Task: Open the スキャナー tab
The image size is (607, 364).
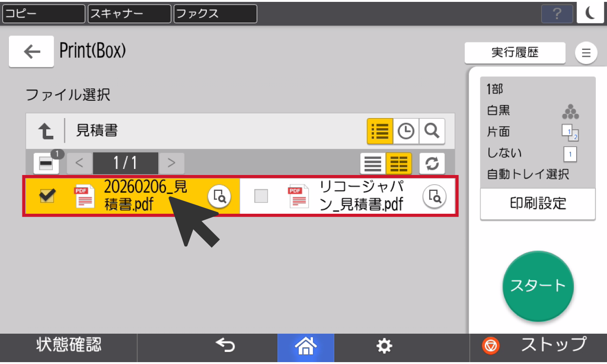Action: [x=129, y=14]
